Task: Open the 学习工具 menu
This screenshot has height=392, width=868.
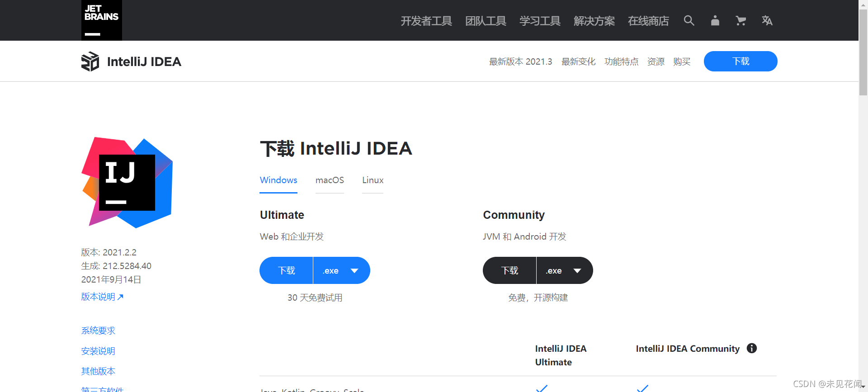Action: (x=540, y=21)
